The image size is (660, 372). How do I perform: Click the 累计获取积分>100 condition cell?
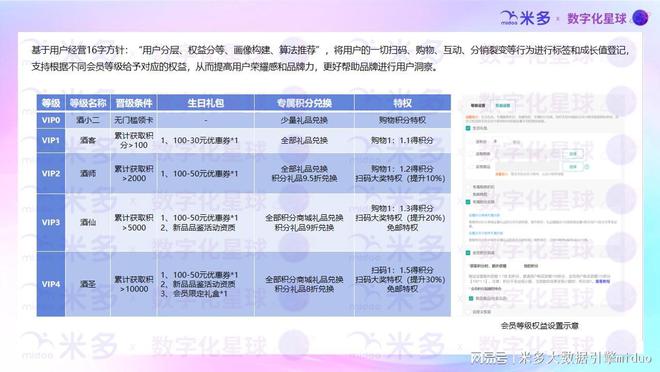[134, 141]
